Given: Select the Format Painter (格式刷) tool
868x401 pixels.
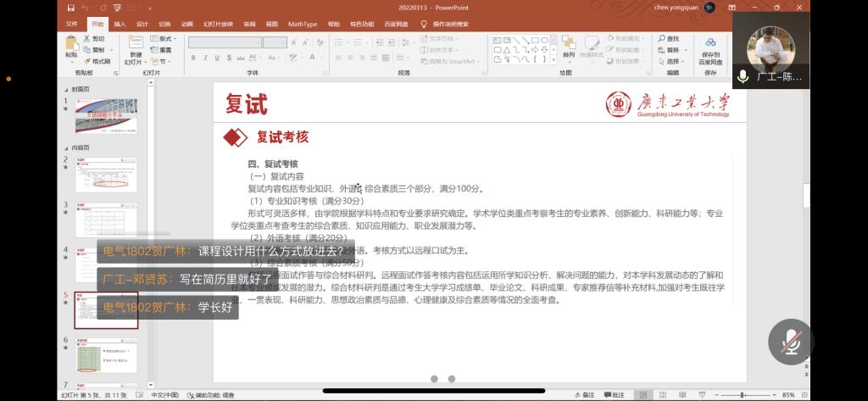Looking at the screenshot, I should point(97,61).
